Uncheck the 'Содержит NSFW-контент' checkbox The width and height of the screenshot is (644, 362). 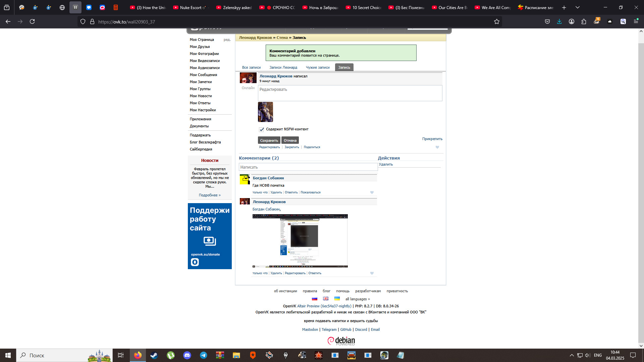pyautogui.click(x=262, y=129)
